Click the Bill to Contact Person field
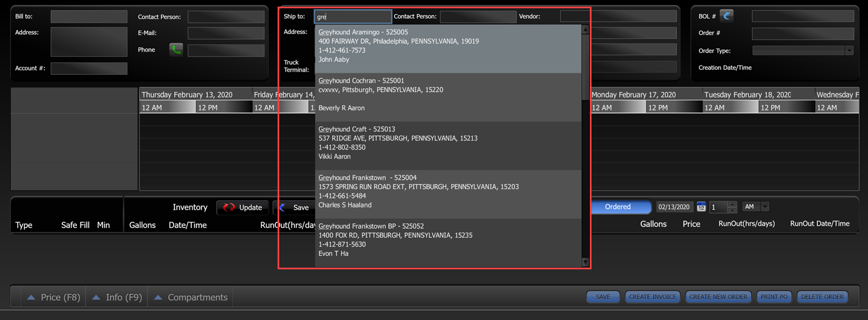Screen dimensions: 868x320 point(226,17)
